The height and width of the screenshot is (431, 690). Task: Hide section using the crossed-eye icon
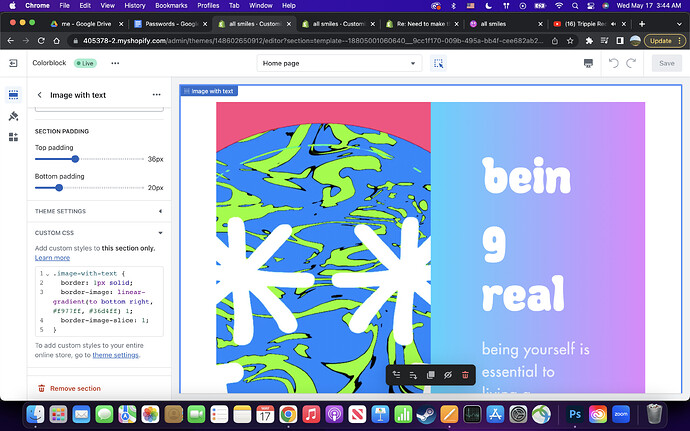coord(447,374)
